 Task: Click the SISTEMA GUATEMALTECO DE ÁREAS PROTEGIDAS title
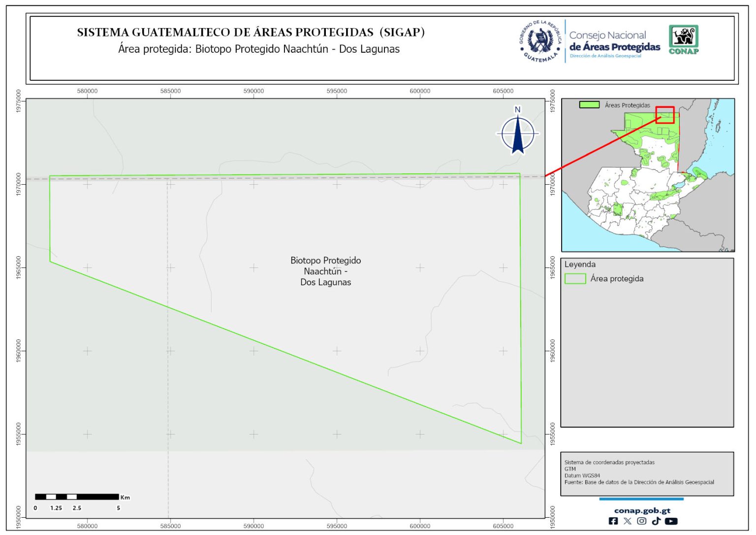point(251,33)
